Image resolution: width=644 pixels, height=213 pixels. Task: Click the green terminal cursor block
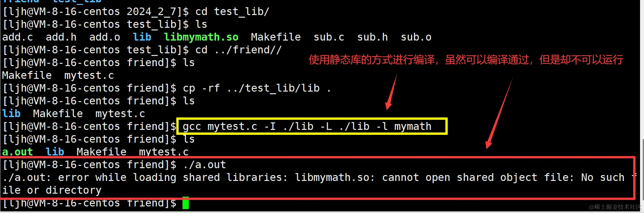coord(185,203)
